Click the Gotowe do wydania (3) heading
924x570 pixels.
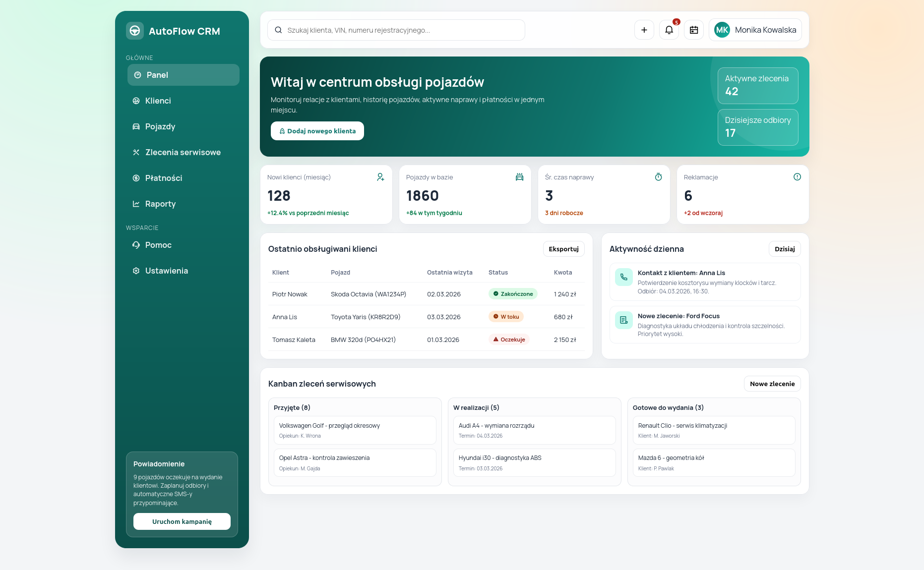pyautogui.click(x=668, y=407)
